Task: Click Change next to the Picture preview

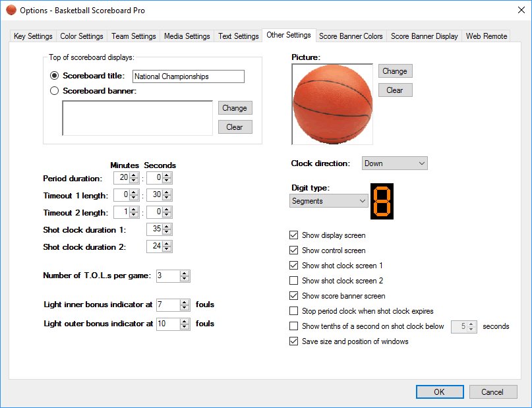Action: pos(394,71)
